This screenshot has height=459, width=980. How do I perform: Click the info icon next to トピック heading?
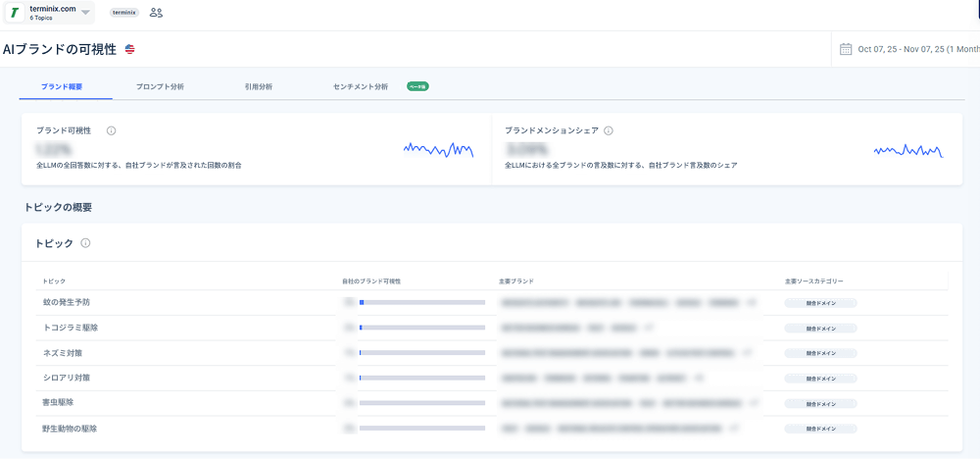pyautogui.click(x=85, y=243)
